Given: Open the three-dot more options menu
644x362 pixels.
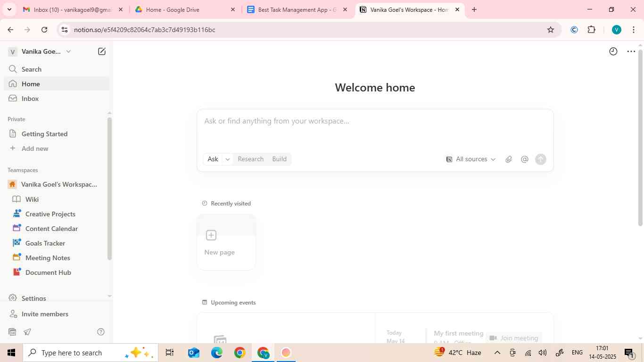Looking at the screenshot, I should 631,51.
